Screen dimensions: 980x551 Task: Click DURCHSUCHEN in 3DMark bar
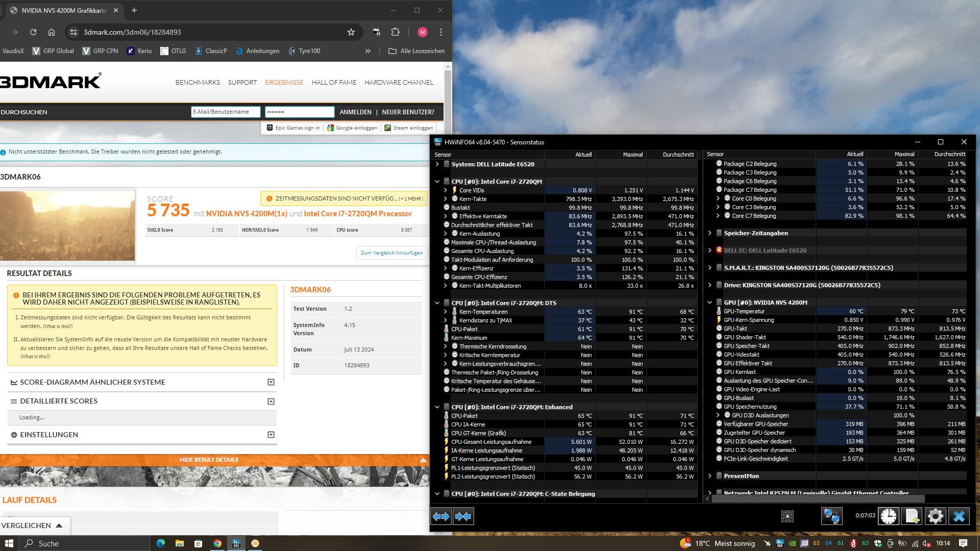tap(24, 112)
